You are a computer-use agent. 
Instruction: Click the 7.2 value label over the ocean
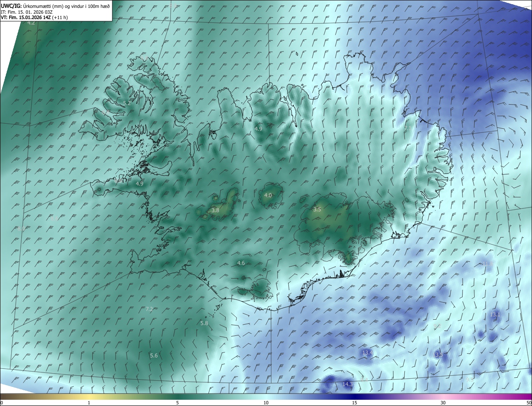click(x=149, y=309)
